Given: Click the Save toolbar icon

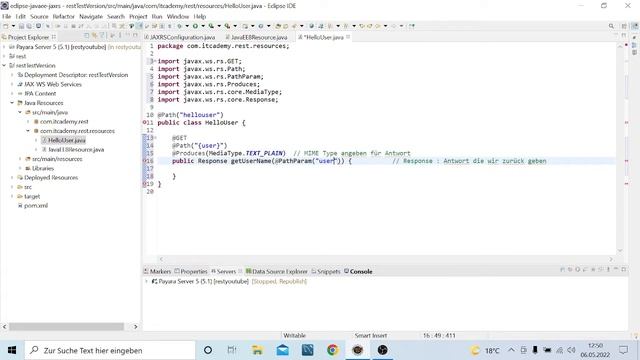Looking at the screenshot, I should coord(22,26).
